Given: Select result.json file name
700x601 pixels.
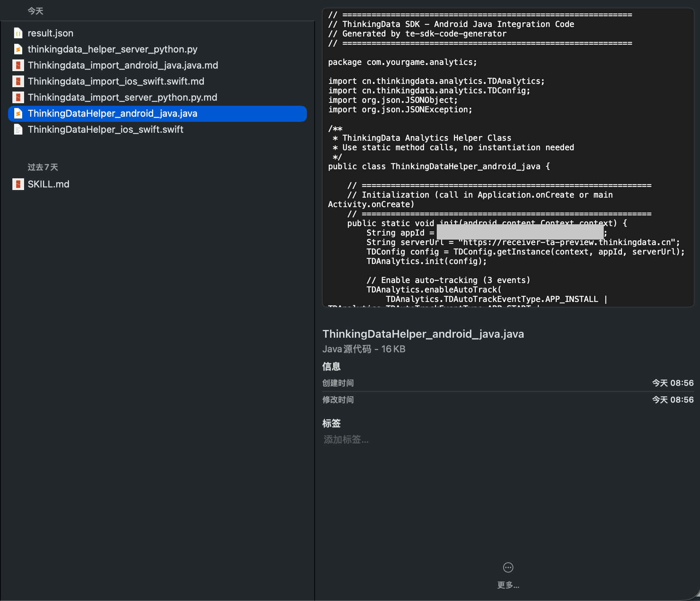Looking at the screenshot, I should click(50, 33).
